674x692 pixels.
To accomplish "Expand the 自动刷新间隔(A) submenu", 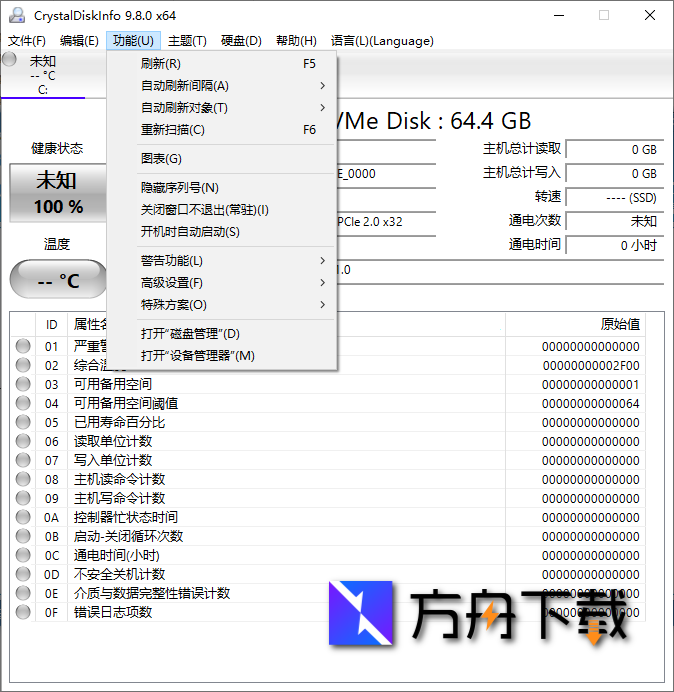I will [222, 86].
